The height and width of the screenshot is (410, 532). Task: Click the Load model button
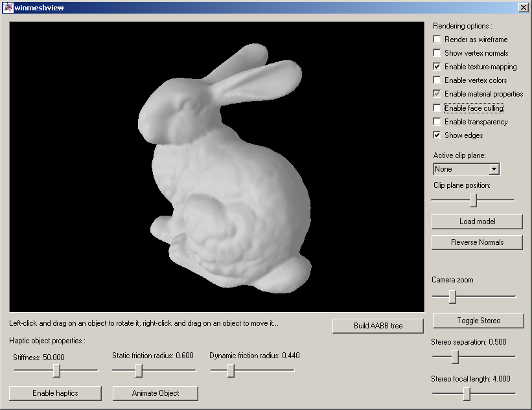[x=477, y=222]
